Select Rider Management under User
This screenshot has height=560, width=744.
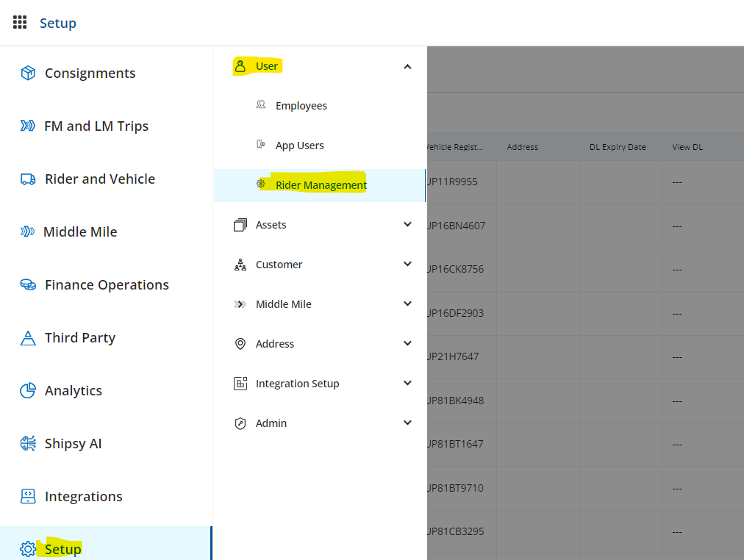click(x=321, y=185)
